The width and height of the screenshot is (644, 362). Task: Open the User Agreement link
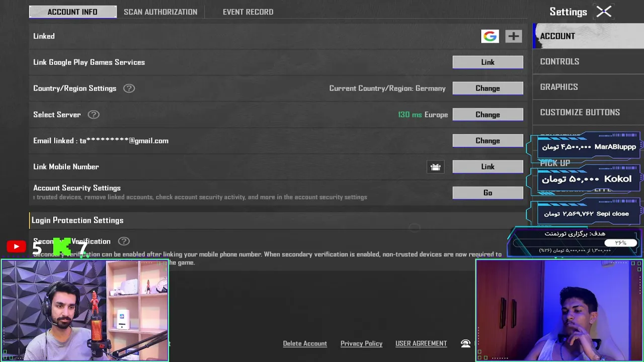(421, 343)
